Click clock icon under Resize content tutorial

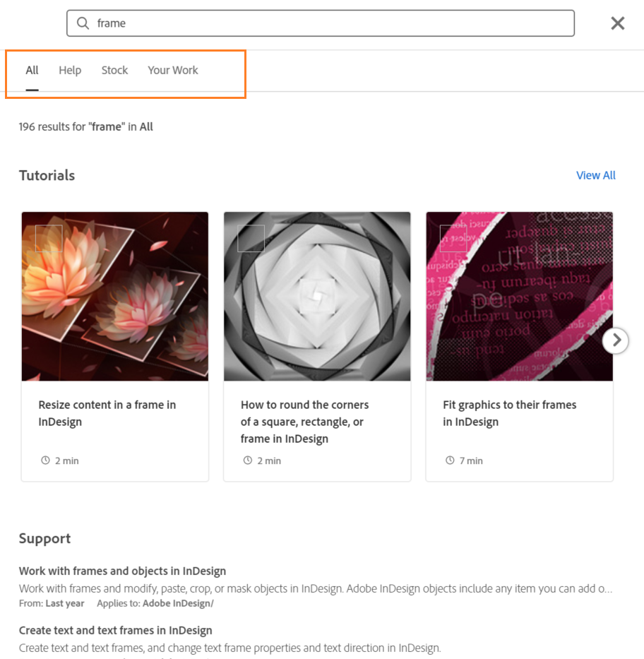pyautogui.click(x=46, y=461)
